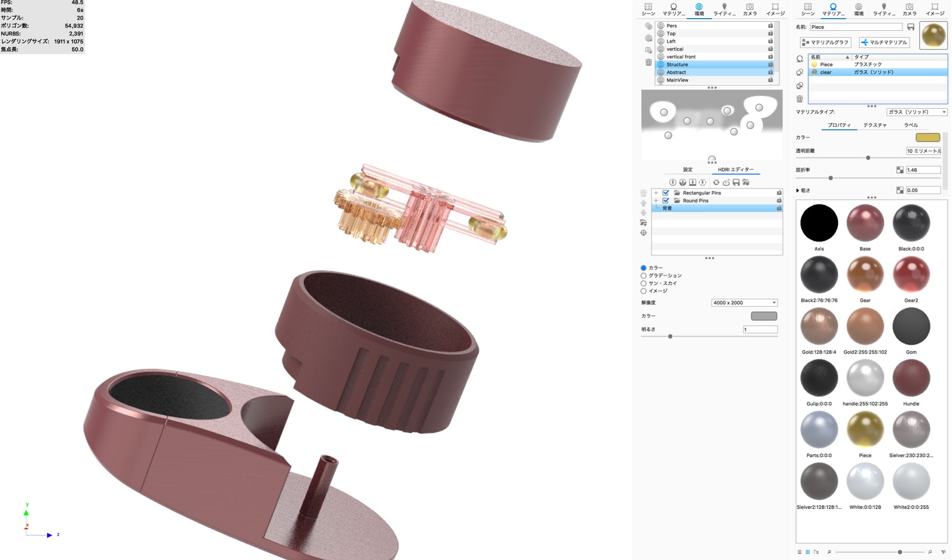Click the refresh HDRI icon
Image resolution: width=952 pixels, height=560 pixels.
tap(716, 182)
